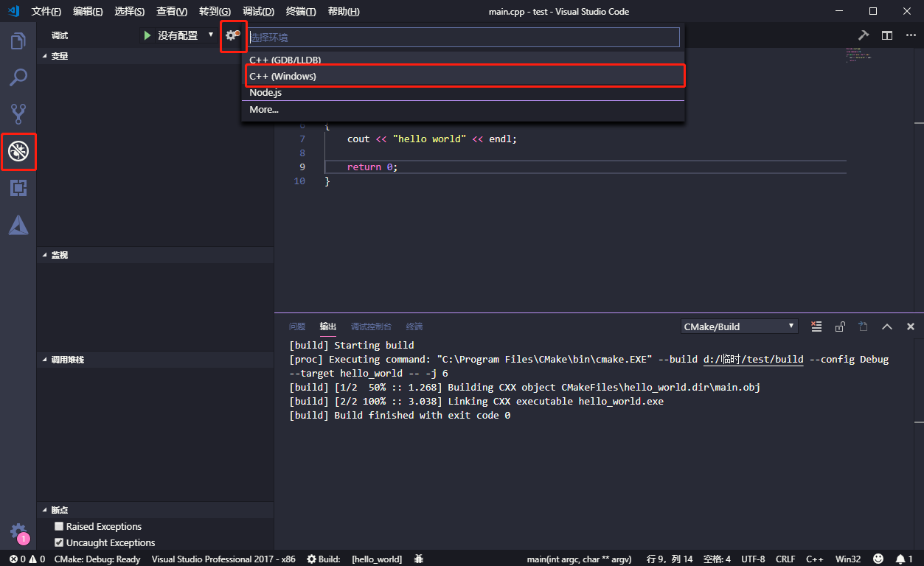Clear the output panel

pyautogui.click(x=816, y=326)
